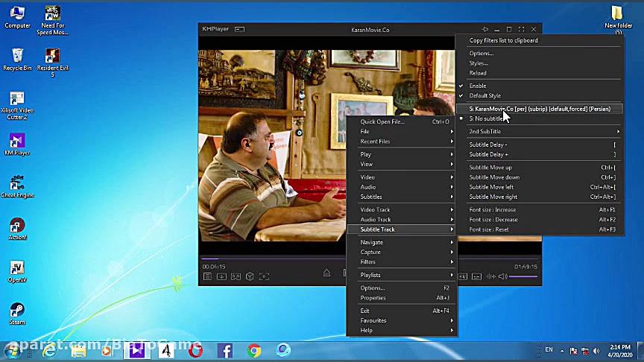Select the Action! desktop icon

pos(17,229)
